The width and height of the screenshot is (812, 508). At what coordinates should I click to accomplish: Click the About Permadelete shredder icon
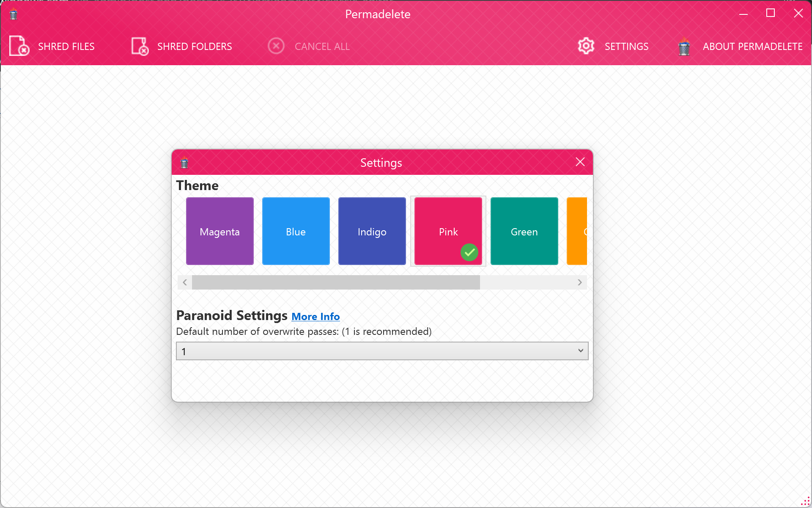point(684,46)
